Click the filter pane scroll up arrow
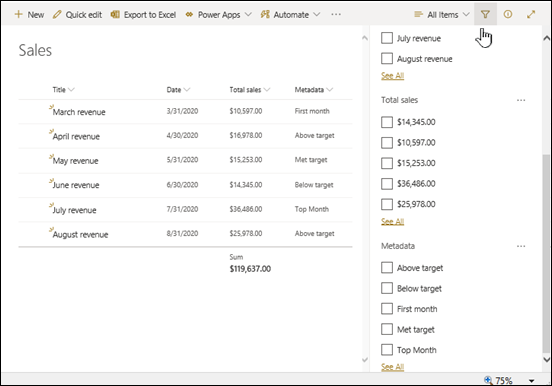The width and height of the screenshot is (552, 386). click(546, 37)
